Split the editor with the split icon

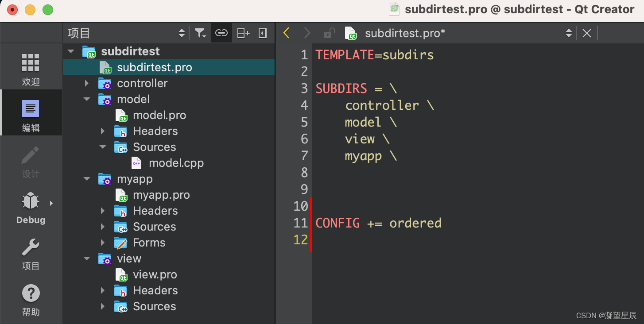coord(243,33)
